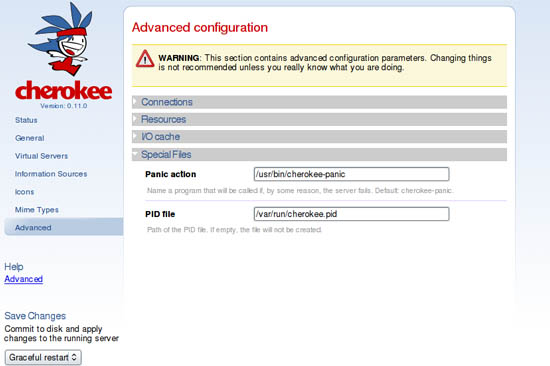
Task: Open Information Sources page
Action: point(51,174)
